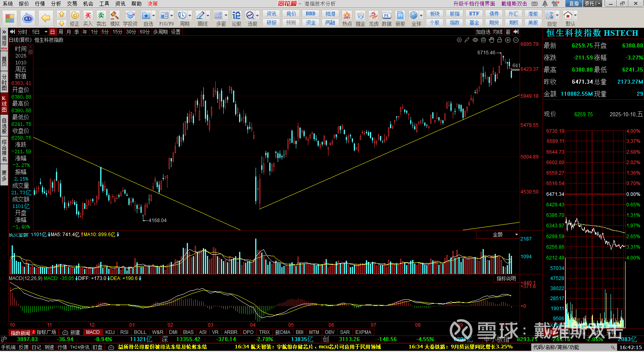
Task: Open the 分析 menu
Action: click(56, 4)
